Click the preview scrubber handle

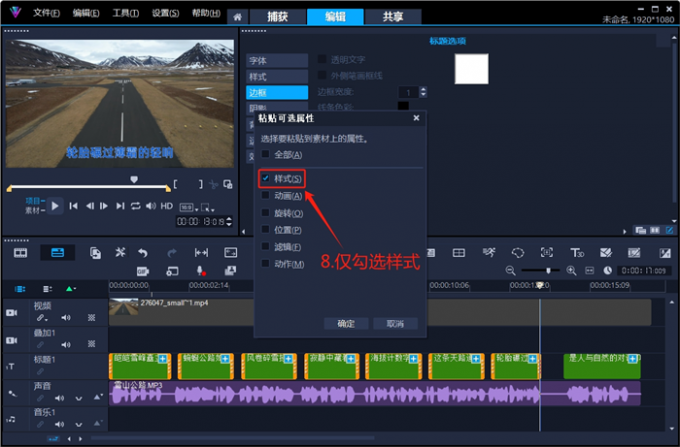[134, 179]
